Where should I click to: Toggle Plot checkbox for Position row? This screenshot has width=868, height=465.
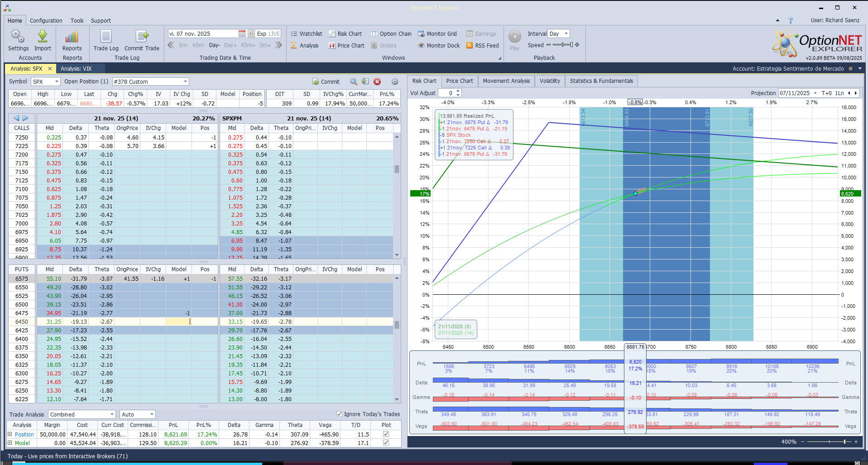click(386, 434)
